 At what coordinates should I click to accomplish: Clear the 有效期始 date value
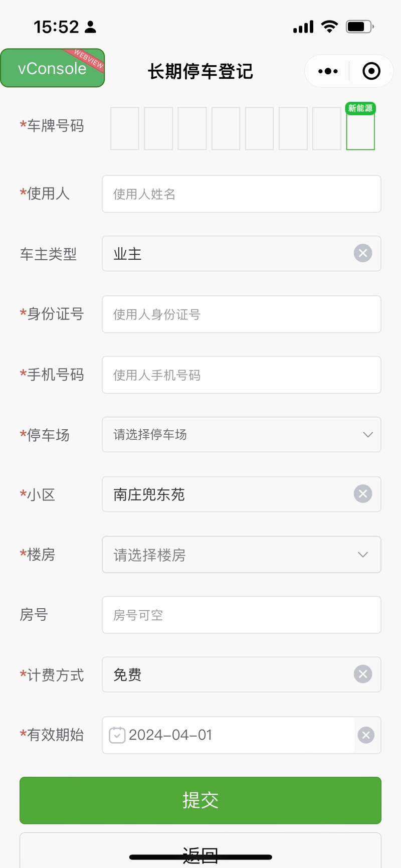pyautogui.click(x=366, y=735)
